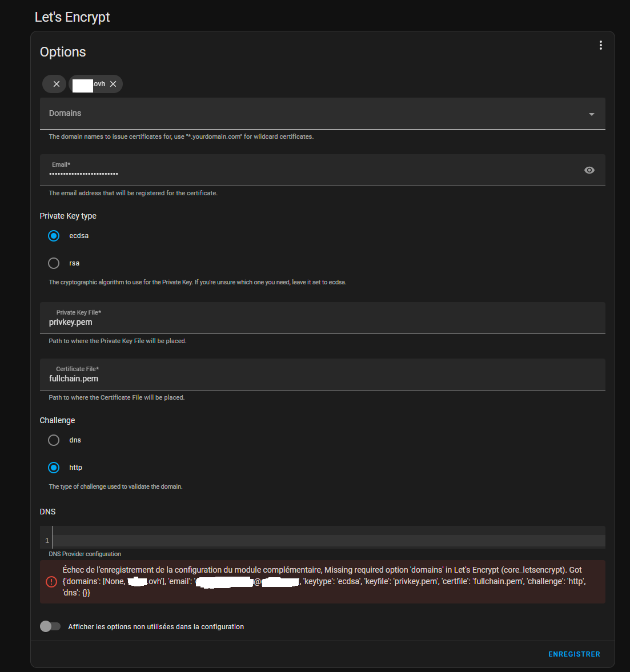This screenshot has width=630, height=672.
Task: Show the hidden email address
Action: click(x=589, y=170)
